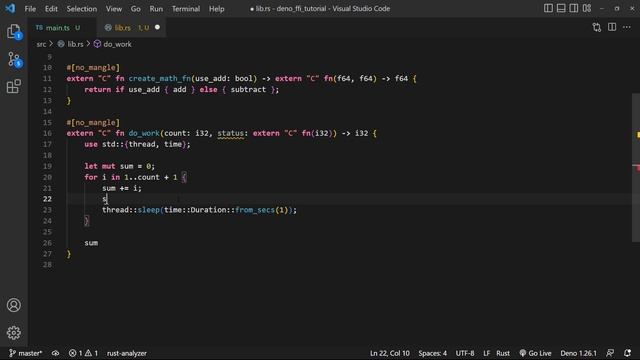Open changes compare icon in editor toolbar

click(597, 27)
